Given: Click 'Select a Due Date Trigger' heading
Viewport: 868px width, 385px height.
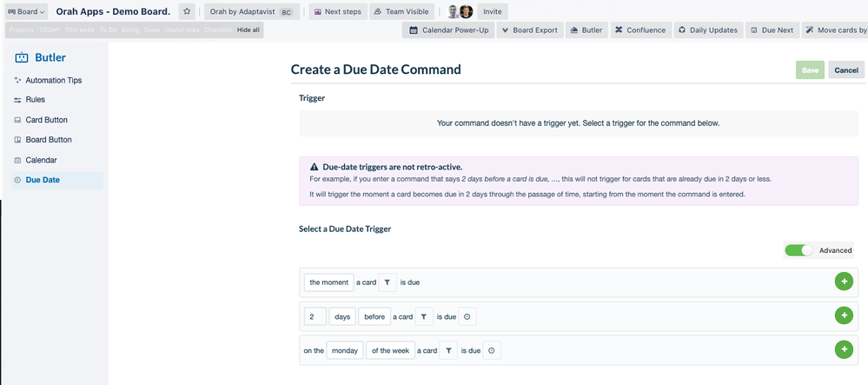Looking at the screenshot, I should tap(345, 229).
